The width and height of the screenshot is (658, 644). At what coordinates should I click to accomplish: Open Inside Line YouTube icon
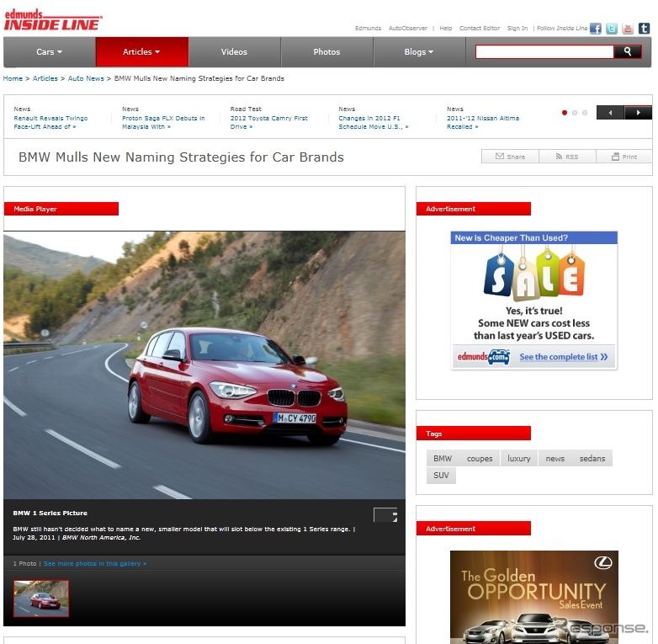[x=628, y=29]
